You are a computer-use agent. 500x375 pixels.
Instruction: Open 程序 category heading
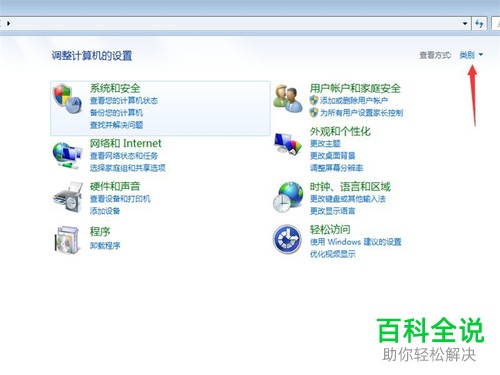(100, 231)
